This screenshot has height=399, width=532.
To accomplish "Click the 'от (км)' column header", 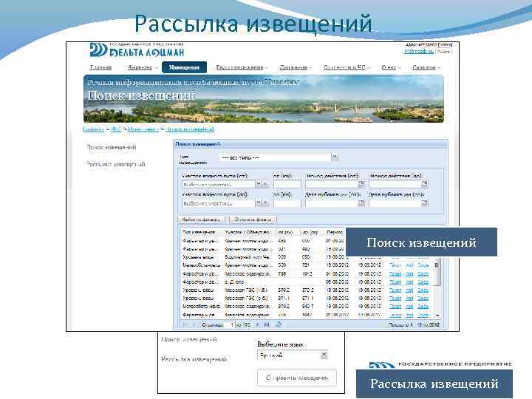I will 287,232.
